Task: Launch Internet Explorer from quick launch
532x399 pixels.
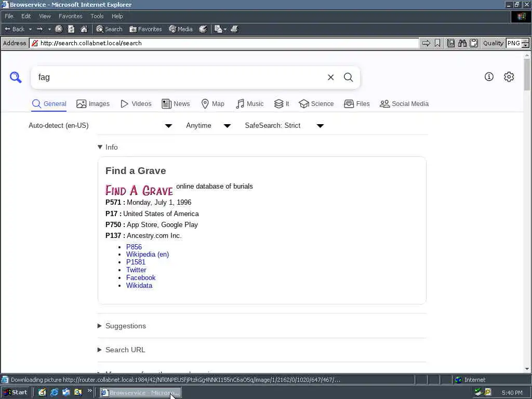Action: 54,393
